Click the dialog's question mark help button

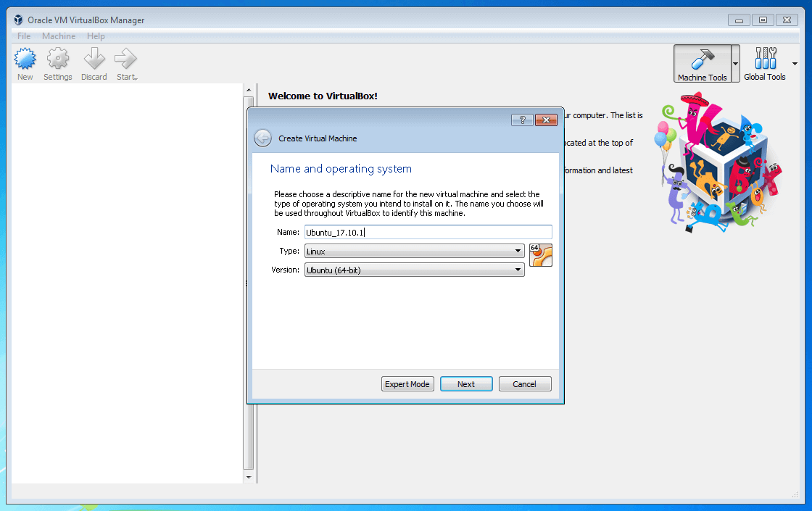(522, 120)
